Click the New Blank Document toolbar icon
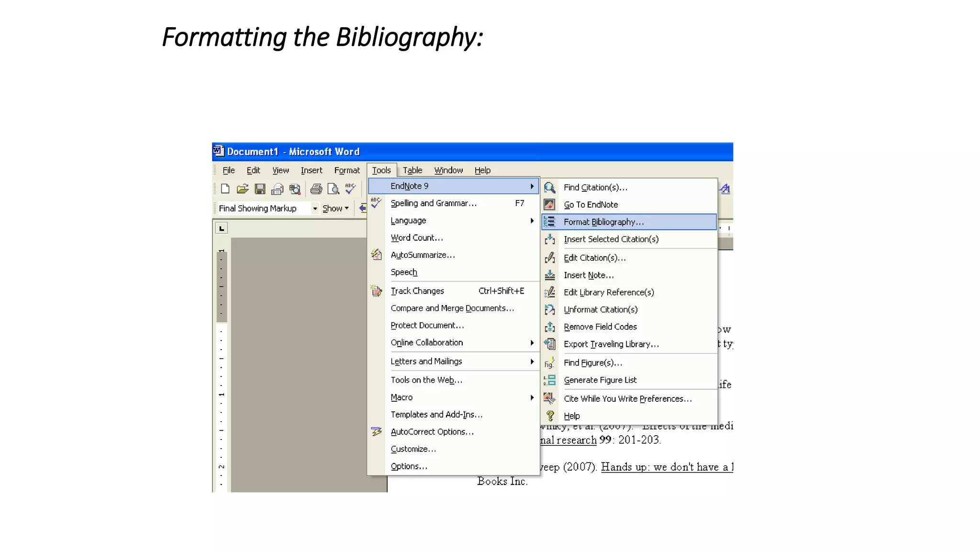 pyautogui.click(x=225, y=189)
